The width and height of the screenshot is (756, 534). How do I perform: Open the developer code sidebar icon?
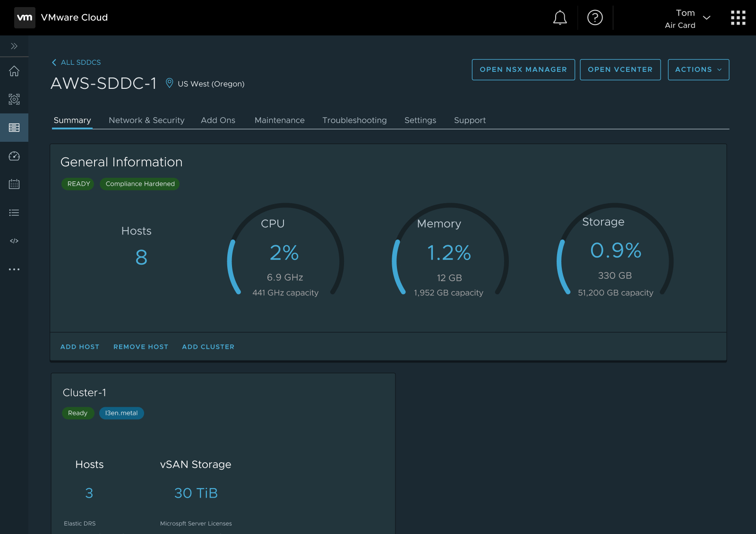tap(14, 241)
